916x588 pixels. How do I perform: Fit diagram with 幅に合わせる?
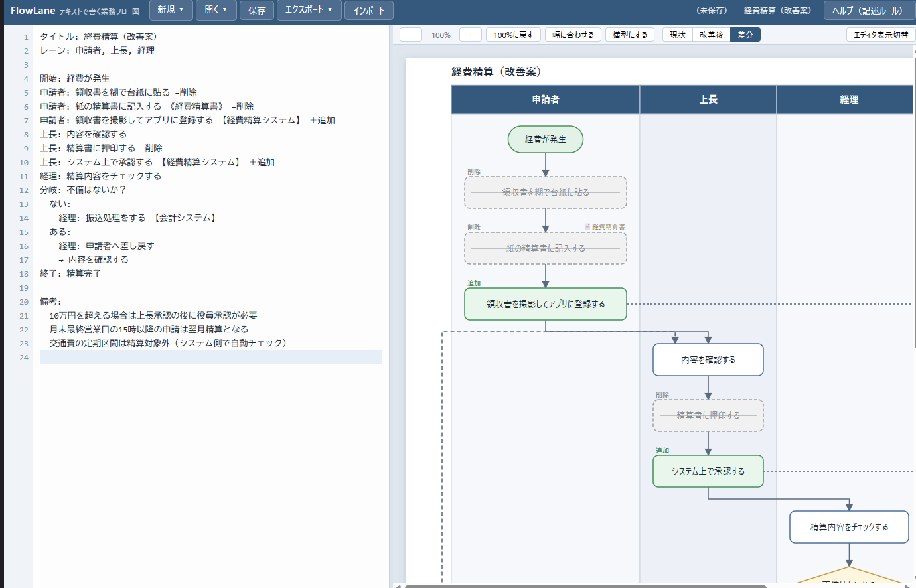pos(573,35)
